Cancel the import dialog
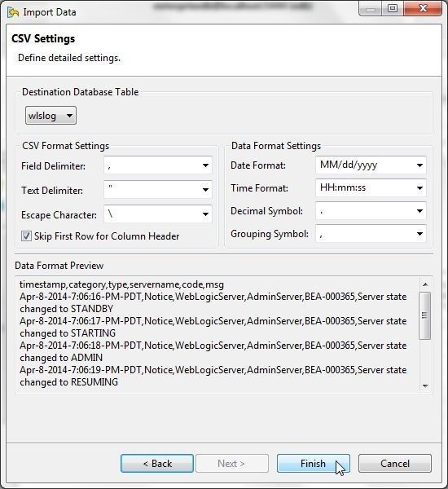Image resolution: width=448 pixels, height=489 pixels. point(395,464)
